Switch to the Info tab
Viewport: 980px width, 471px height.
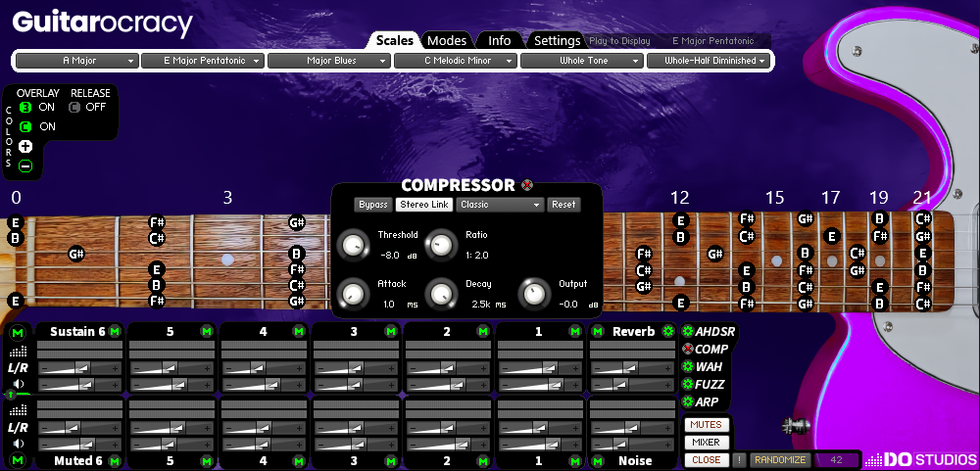point(500,40)
